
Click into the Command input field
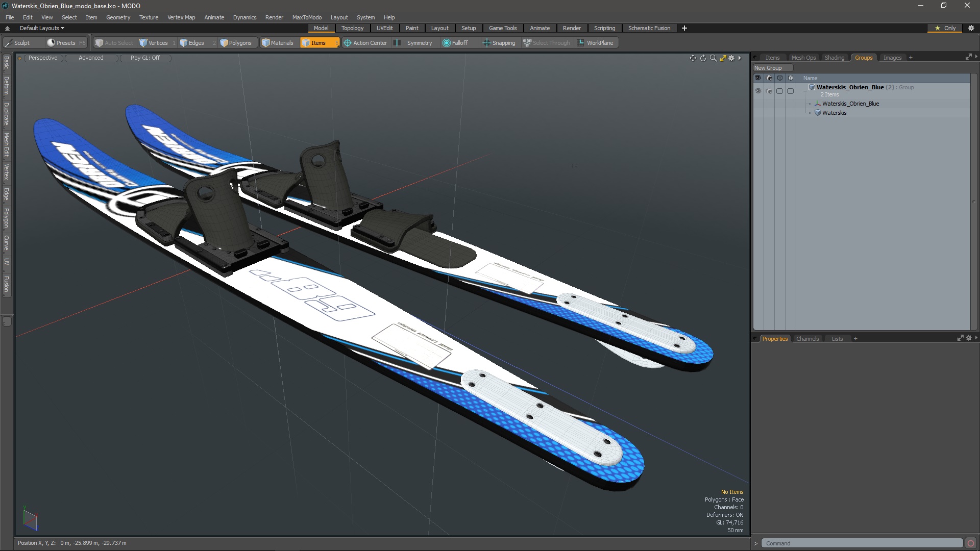click(x=862, y=543)
